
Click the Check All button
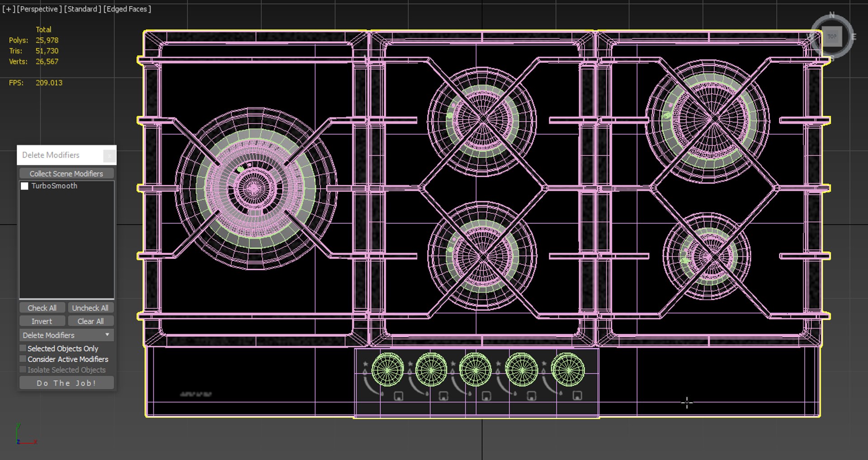point(42,308)
